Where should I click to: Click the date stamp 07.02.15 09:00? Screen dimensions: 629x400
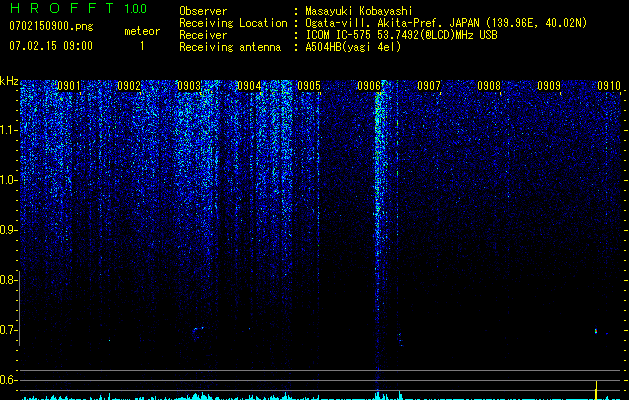tap(51, 45)
